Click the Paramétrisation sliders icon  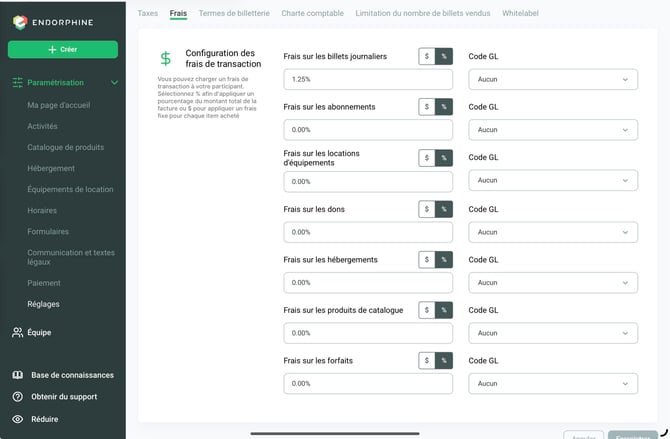click(18, 82)
